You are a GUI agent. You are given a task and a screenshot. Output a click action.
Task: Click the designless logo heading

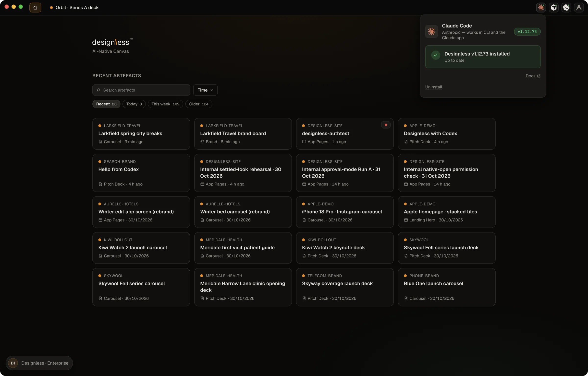click(x=112, y=42)
